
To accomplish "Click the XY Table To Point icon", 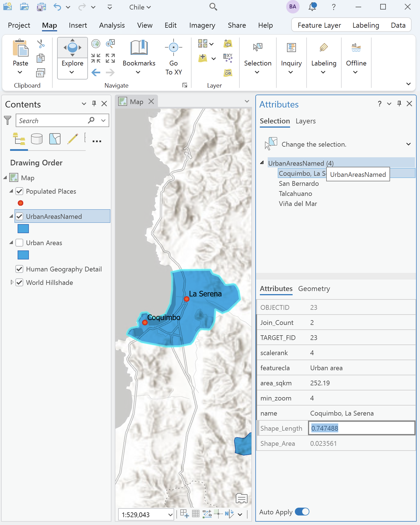I will tap(228, 58).
